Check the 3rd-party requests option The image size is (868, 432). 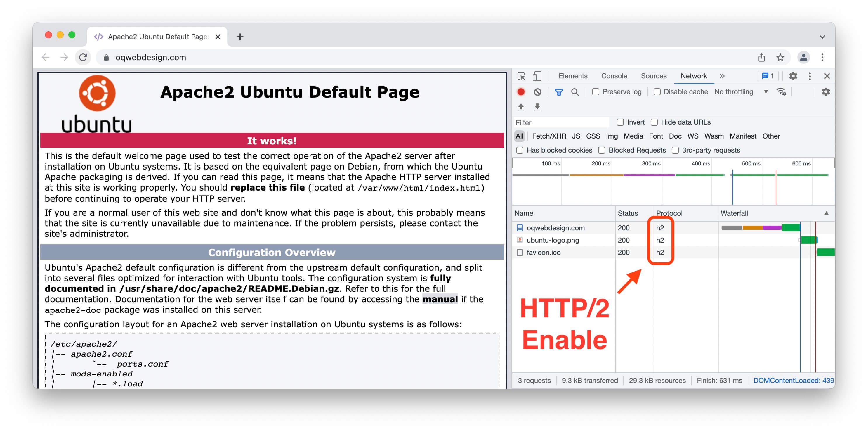[675, 150]
